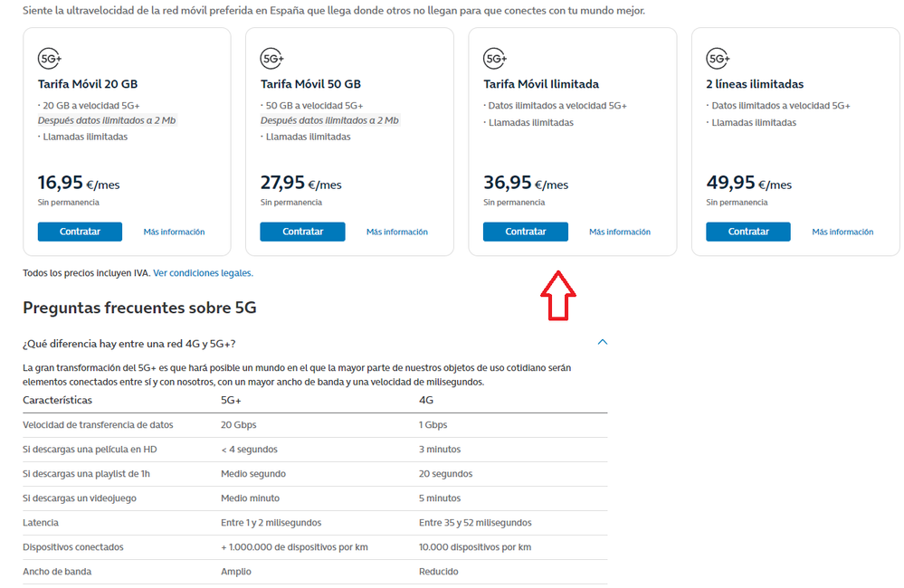The image size is (904, 588).
Task: Open the Ver condiciones legales link
Action: tap(203, 273)
